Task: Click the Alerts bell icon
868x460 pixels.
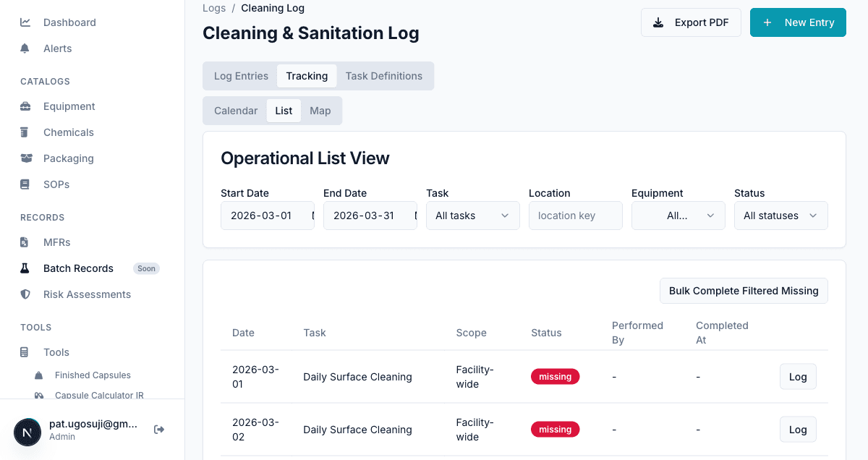Action: click(x=26, y=48)
